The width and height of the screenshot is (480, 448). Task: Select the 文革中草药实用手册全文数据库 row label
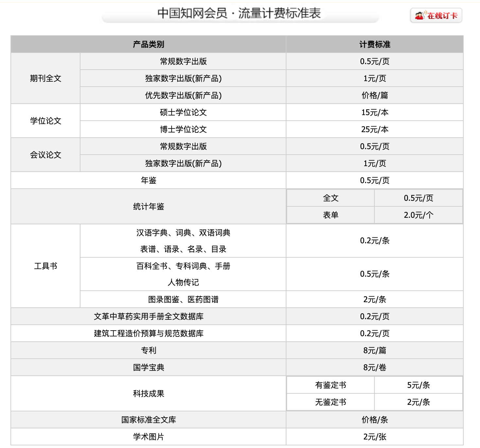click(148, 316)
